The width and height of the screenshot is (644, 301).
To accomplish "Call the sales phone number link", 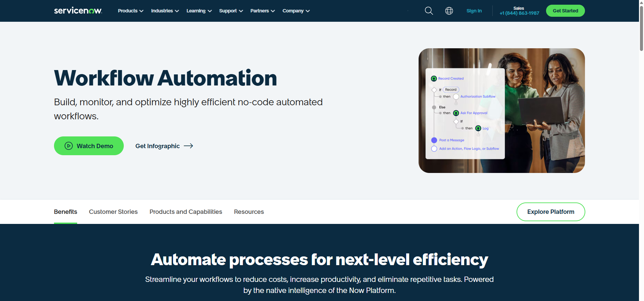I will tap(519, 13).
